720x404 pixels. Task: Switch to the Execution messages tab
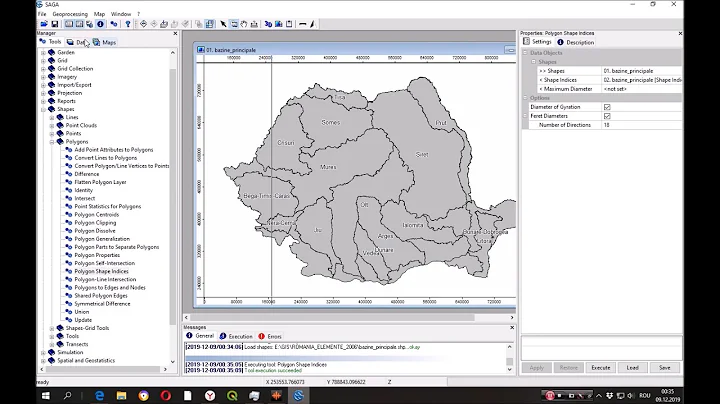pos(236,336)
